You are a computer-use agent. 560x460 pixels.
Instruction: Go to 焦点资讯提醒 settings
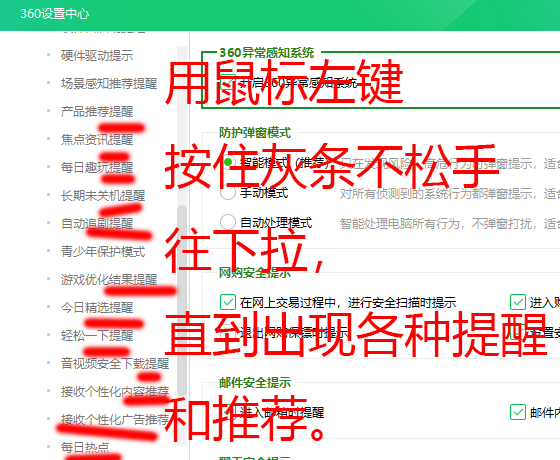97,139
